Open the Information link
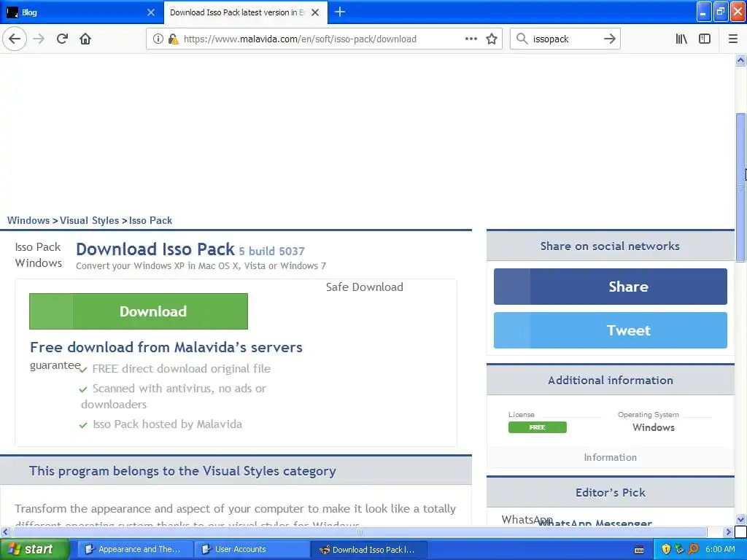The width and height of the screenshot is (747, 560). coord(611,458)
